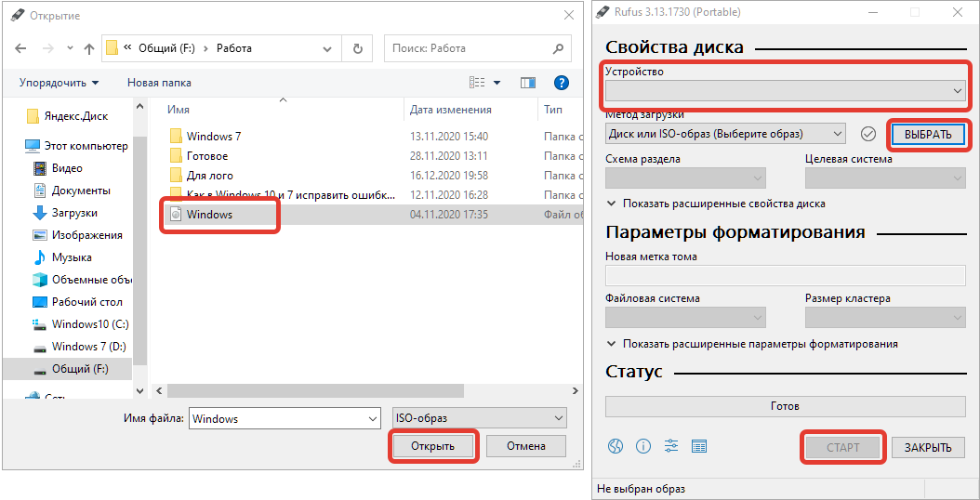980x500 pixels.
Task: Click the magnifier icon in search box
Action: click(558, 48)
